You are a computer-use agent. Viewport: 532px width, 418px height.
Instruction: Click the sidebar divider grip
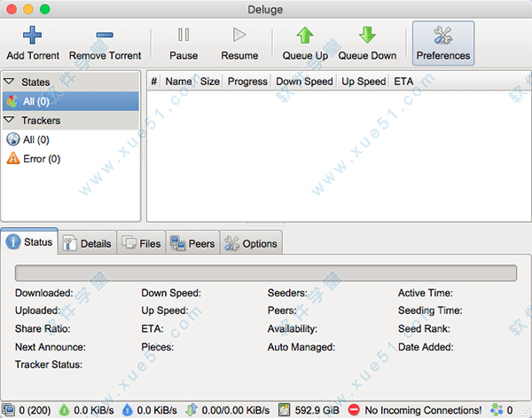pos(144,146)
